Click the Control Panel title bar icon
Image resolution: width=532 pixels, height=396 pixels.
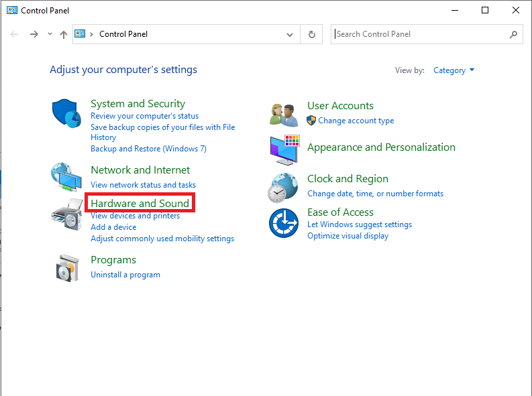point(12,10)
